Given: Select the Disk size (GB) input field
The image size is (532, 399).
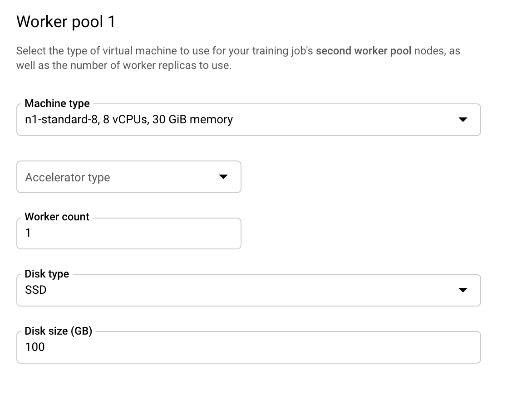Looking at the screenshot, I should 248,347.
